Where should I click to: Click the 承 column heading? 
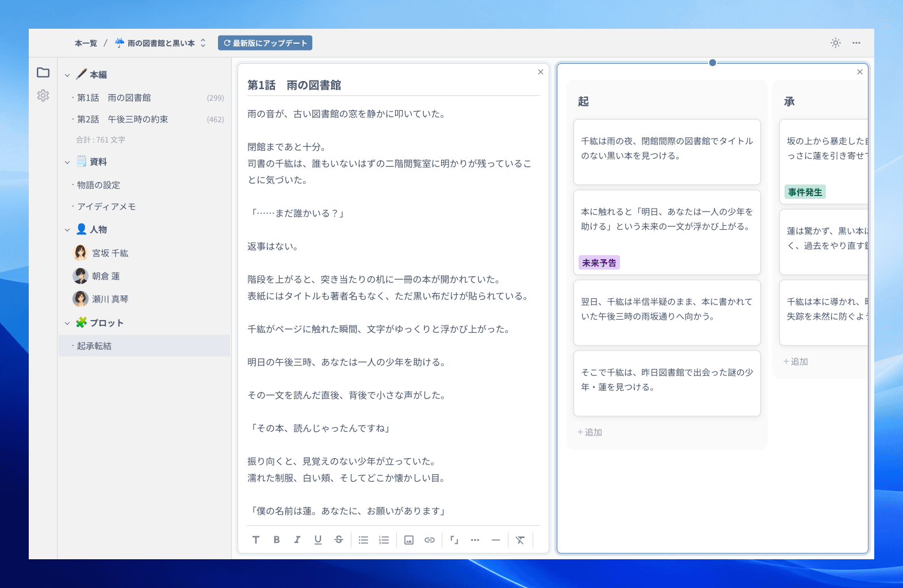point(789,101)
